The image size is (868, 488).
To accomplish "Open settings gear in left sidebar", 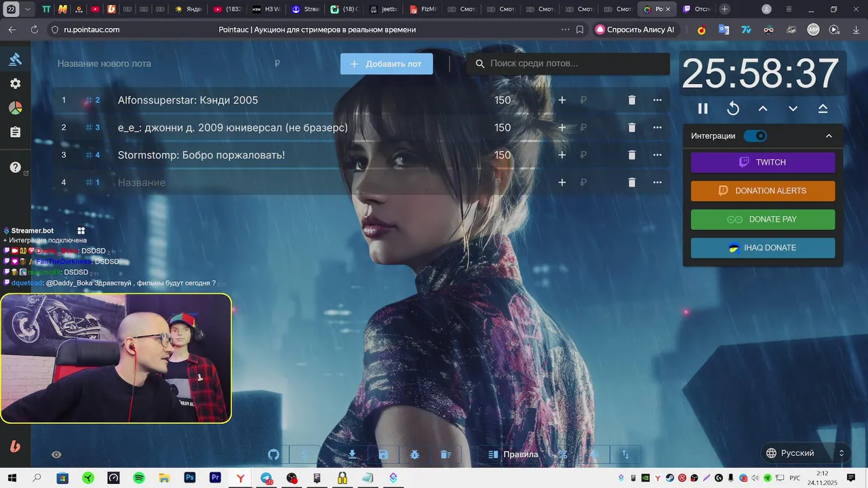I will click(x=15, y=83).
